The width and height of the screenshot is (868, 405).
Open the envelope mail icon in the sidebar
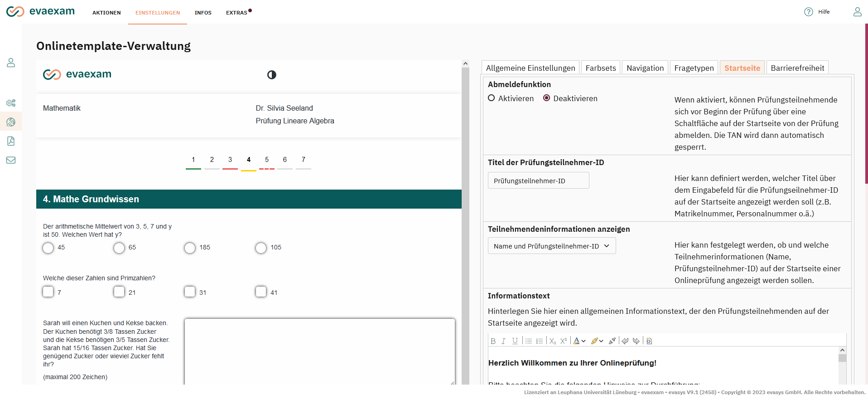tap(11, 160)
